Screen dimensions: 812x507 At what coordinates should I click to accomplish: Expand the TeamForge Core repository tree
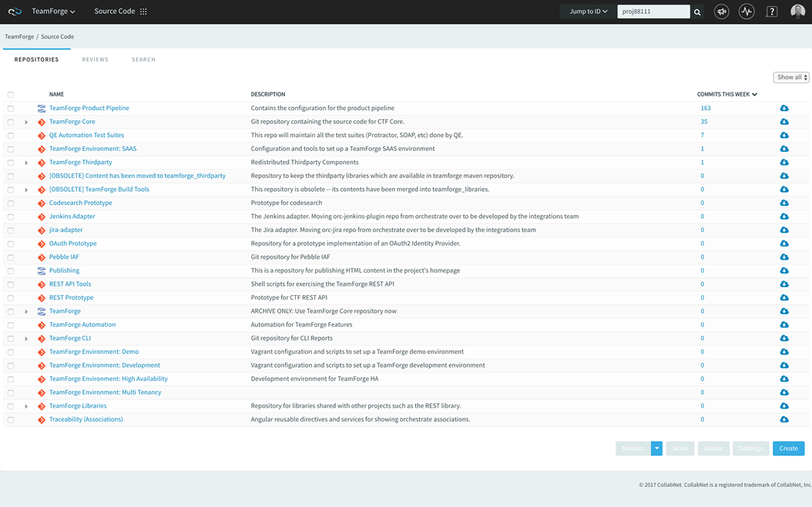pos(26,123)
